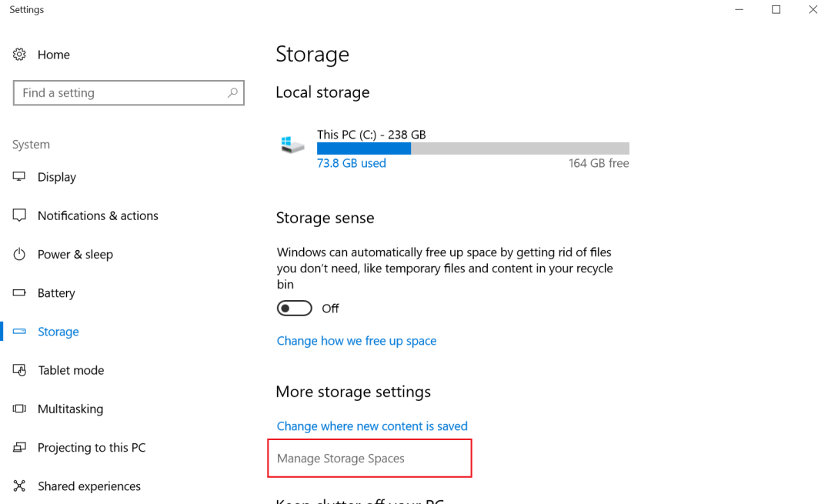Viewport: 828px width, 504px height.
Task: Click the 73.8 GB used link
Action: [x=352, y=163]
